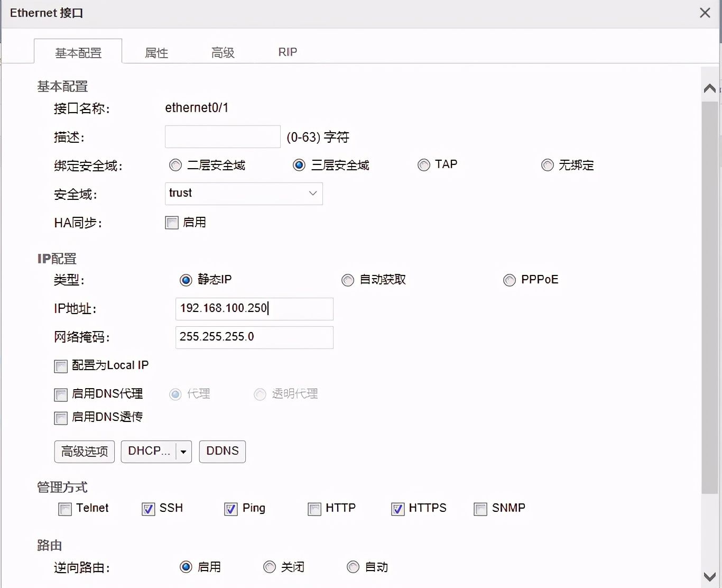Close the Ethernet 接口 dialog
The width and height of the screenshot is (722, 588).
tap(705, 13)
